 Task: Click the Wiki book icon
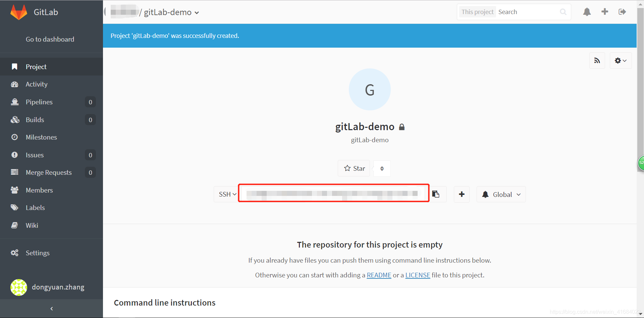tap(14, 225)
